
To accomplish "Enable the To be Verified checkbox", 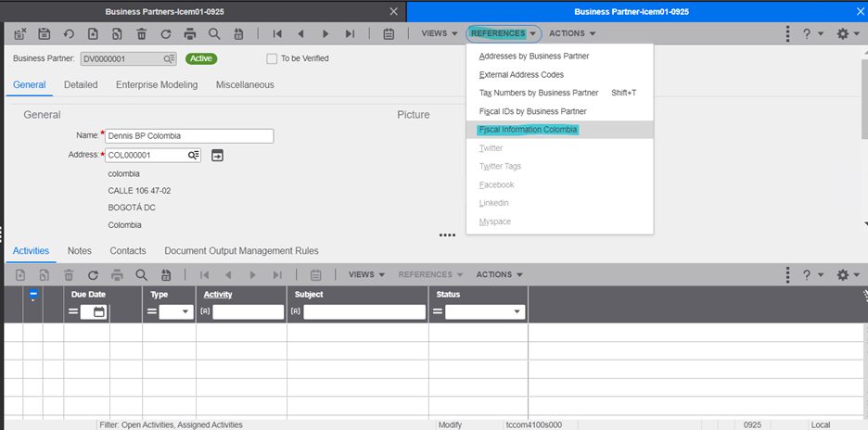I will click(x=272, y=58).
